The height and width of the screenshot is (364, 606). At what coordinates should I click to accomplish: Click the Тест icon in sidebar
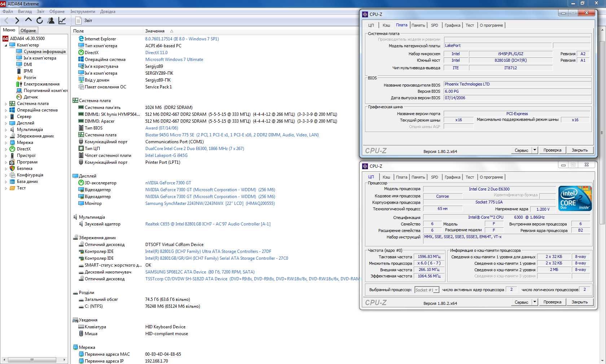coord(12,188)
